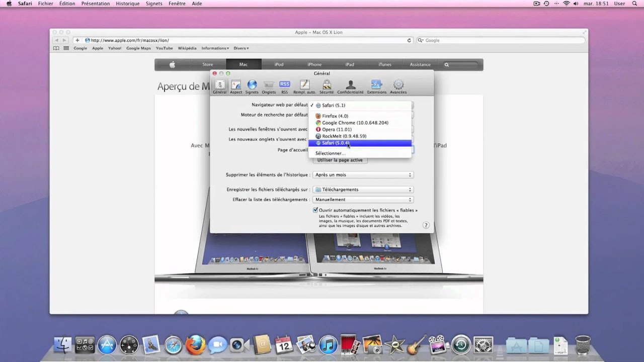
Task: Open the RSS preferences pane
Action: [x=285, y=86]
